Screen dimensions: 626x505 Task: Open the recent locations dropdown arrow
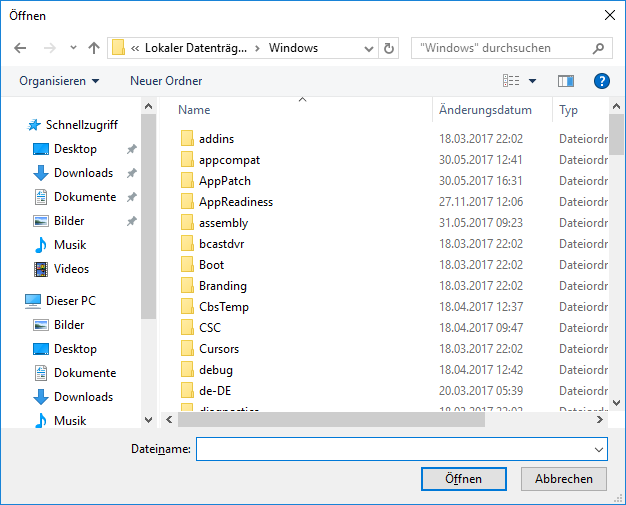click(x=73, y=48)
